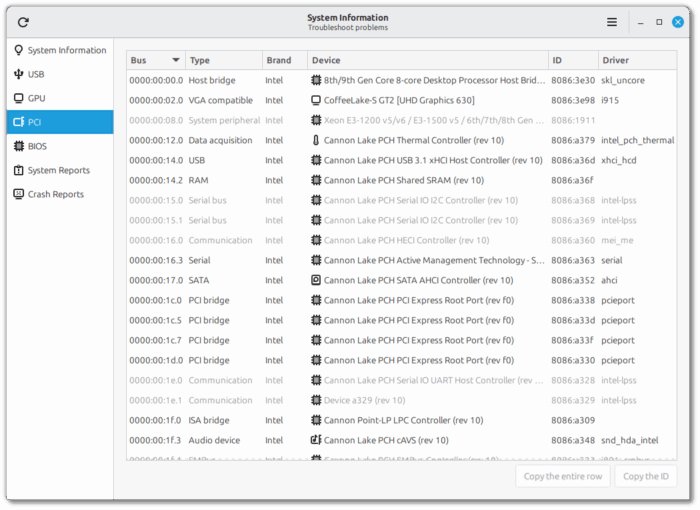This screenshot has width=700, height=510.
Task: Click the USB icon in the sidebar
Action: point(18,74)
